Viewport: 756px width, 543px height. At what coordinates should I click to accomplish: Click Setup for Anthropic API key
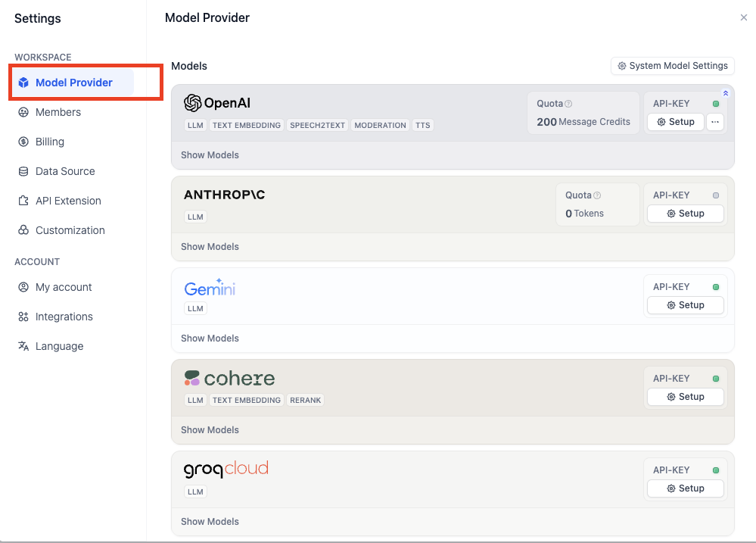point(685,214)
